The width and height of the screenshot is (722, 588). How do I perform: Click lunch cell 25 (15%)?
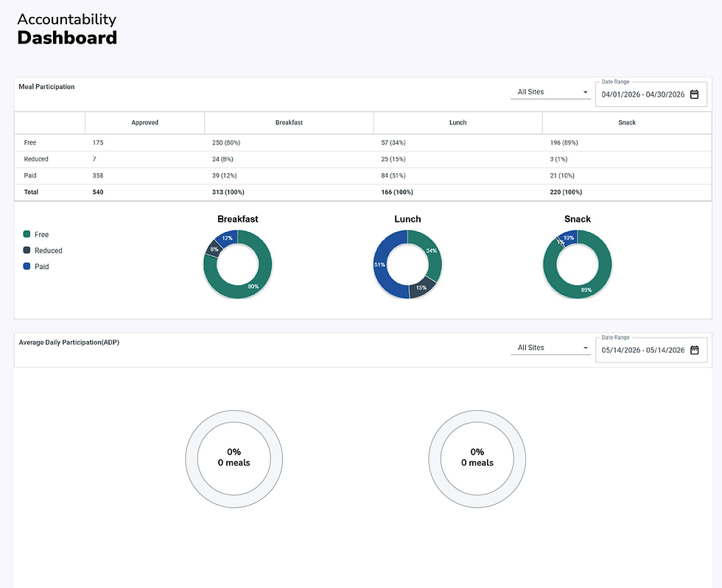pos(393,159)
